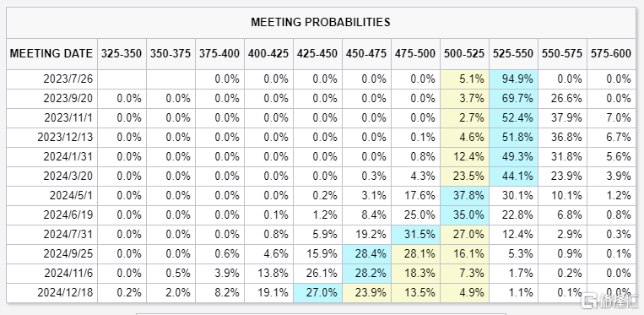Click the 31.5% cell for 2024/7/31

[415, 235]
